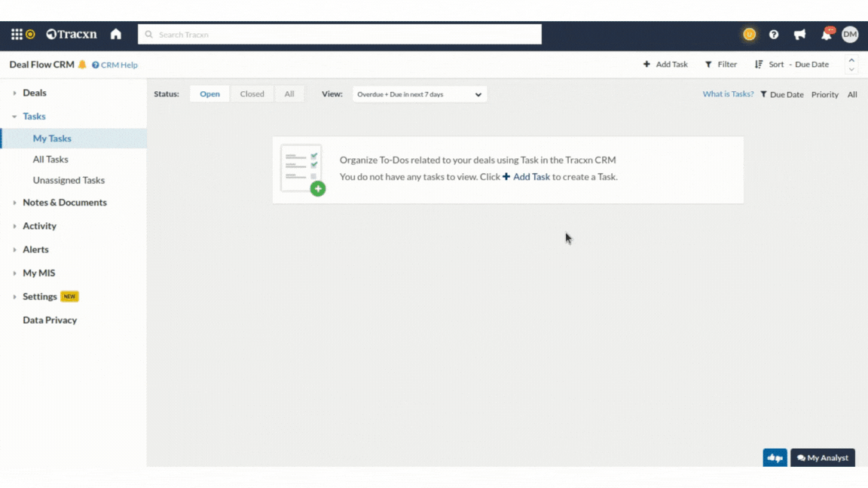Open All Tasks in the sidebar
The width and height of the screenshot is (868, 488).
click(x=50, y=160)
